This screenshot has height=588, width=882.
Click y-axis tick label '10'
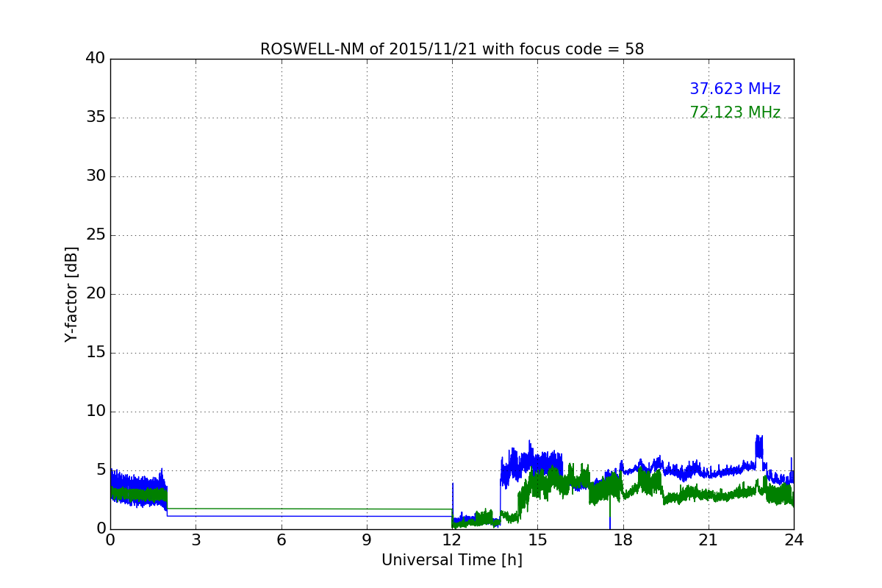96,412
